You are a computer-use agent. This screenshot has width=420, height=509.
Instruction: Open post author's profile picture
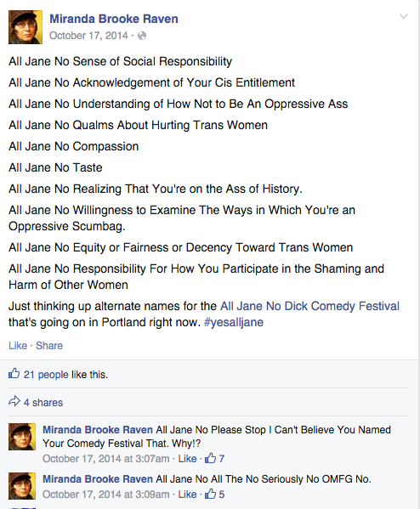26,27
